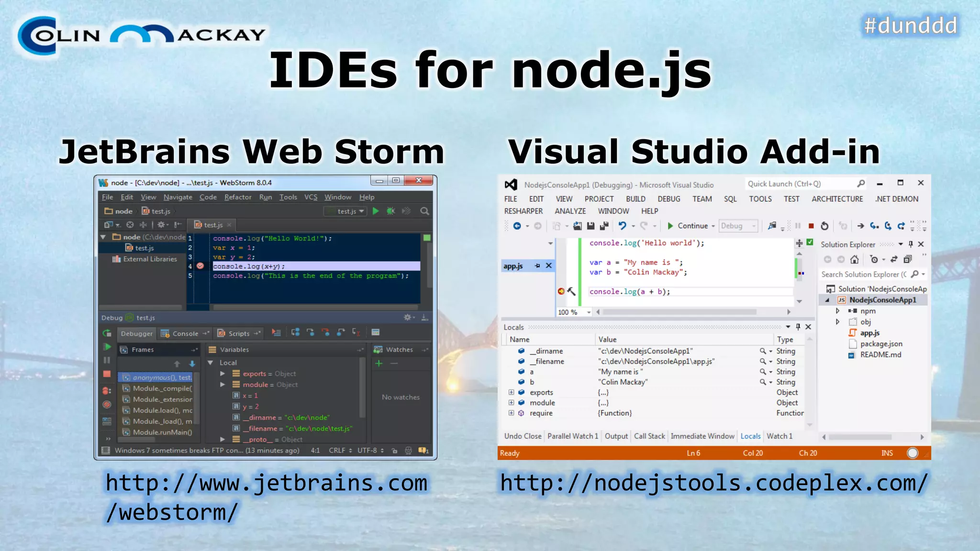Viewport: 980px width, 551px height.
Task: Click Home icon in Solution Explorer toolbar
Action: pos(855,259)
